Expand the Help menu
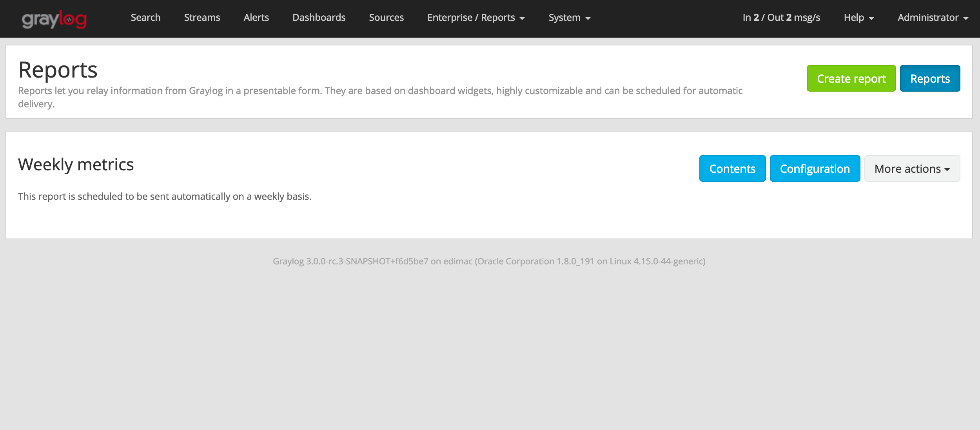 pyautogui.click(x=855, y=18)
